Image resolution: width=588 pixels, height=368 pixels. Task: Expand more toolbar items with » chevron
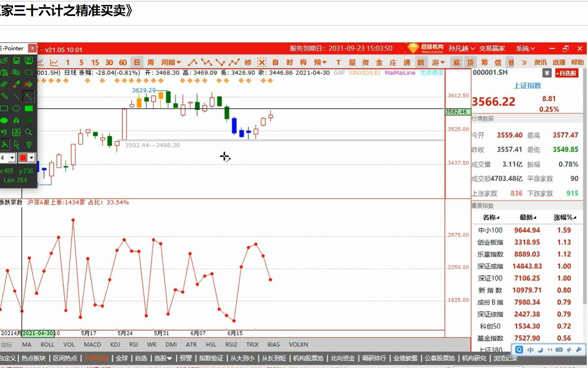tap(524, 63)
